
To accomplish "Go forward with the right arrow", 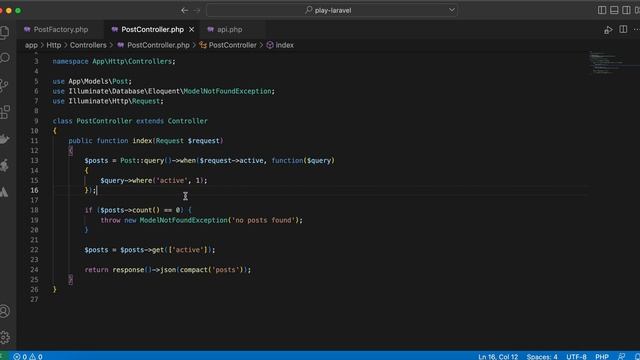I will (x=197, y=10).
